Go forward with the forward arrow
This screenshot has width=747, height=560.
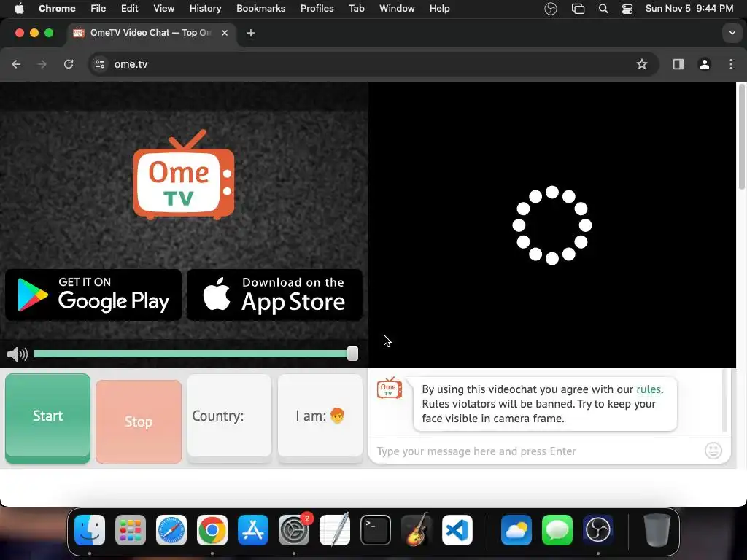click(42, 64)
